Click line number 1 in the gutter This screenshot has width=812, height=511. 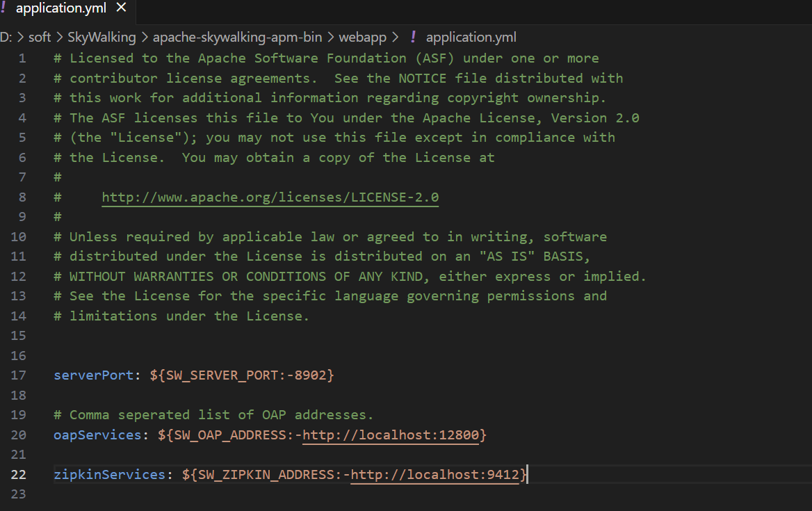22,58
